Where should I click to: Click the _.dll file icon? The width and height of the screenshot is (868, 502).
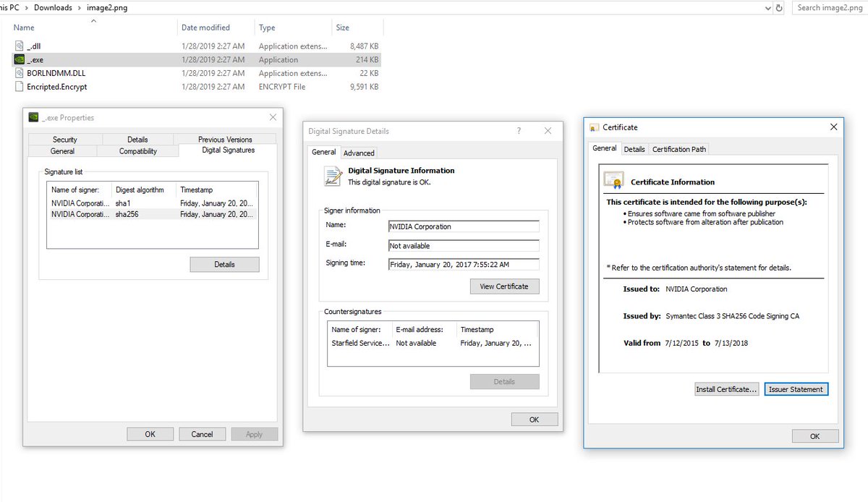(20, 46)
